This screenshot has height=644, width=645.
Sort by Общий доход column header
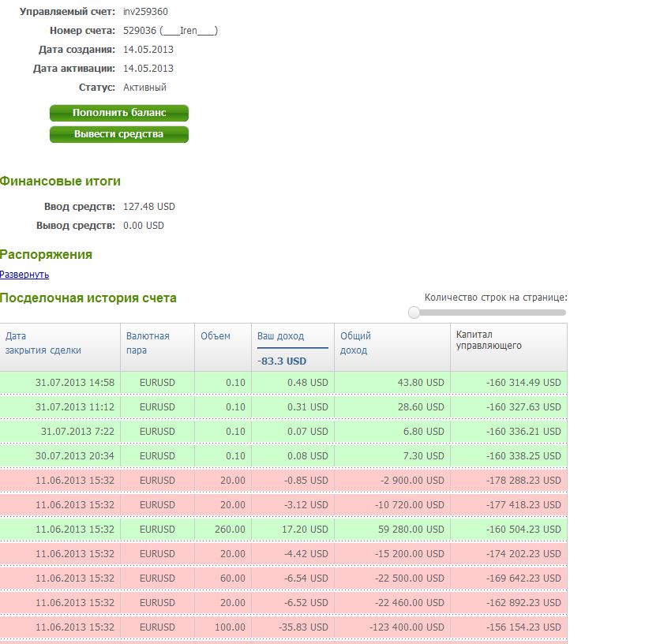point(355,343)
